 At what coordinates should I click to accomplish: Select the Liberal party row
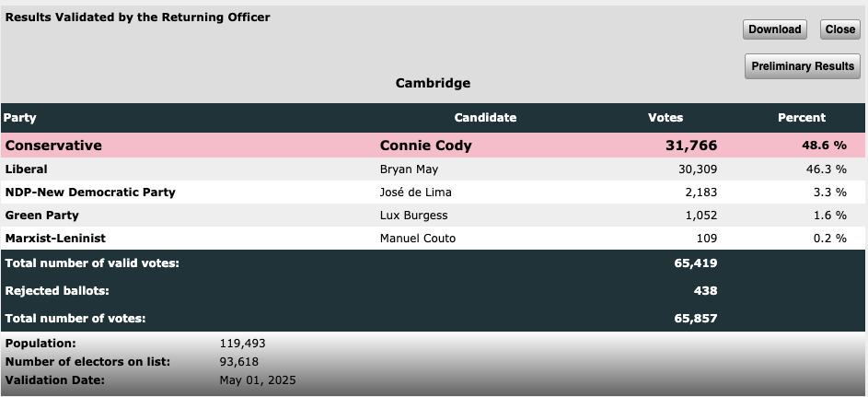(x=433, y=169)
